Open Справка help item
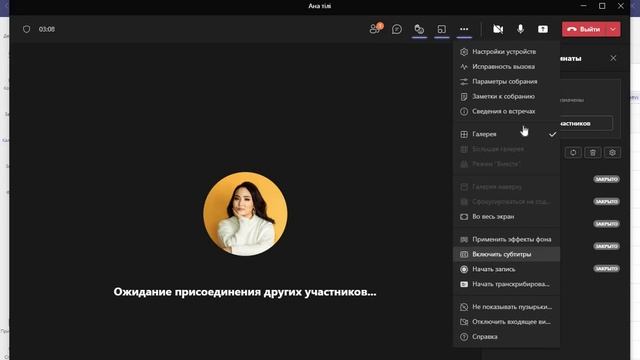The image size is (640, 360). pyautogui.click(x=507, y=336)
